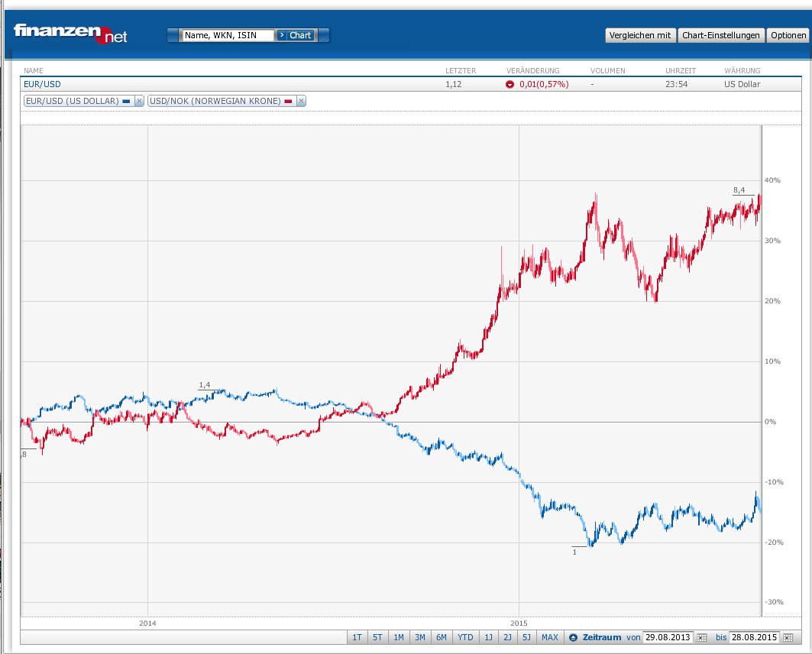Click the blue EUR/USD color swatch
This screenshot has width=812, height=654.
pos(126,102)
